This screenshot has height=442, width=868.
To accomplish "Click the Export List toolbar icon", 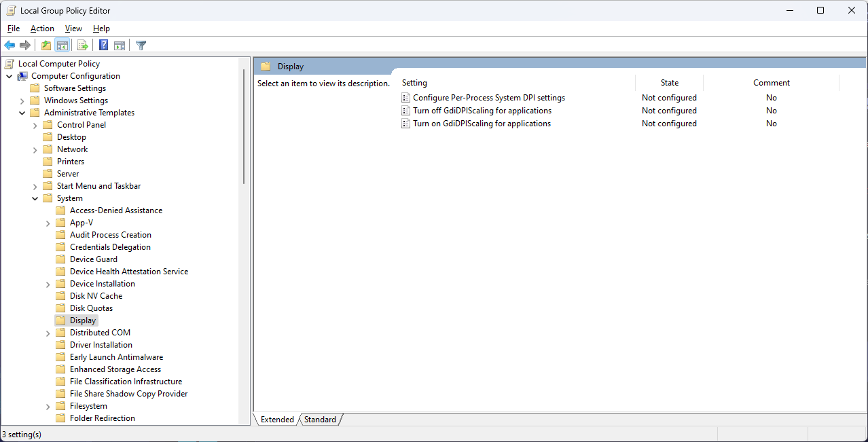I will click(x=82, y=45).
